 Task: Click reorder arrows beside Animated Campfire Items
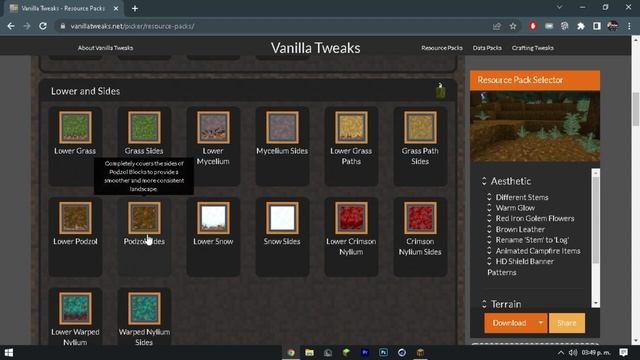point(489,251)
